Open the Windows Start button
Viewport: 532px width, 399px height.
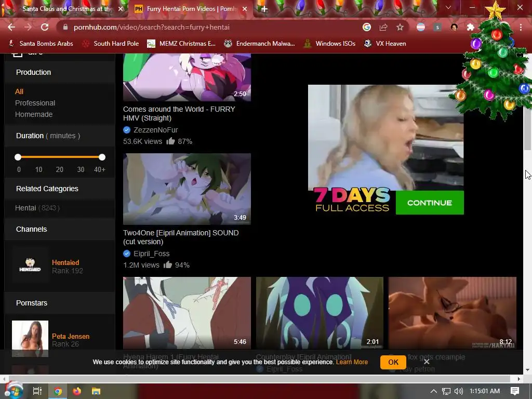coord(14,391)
